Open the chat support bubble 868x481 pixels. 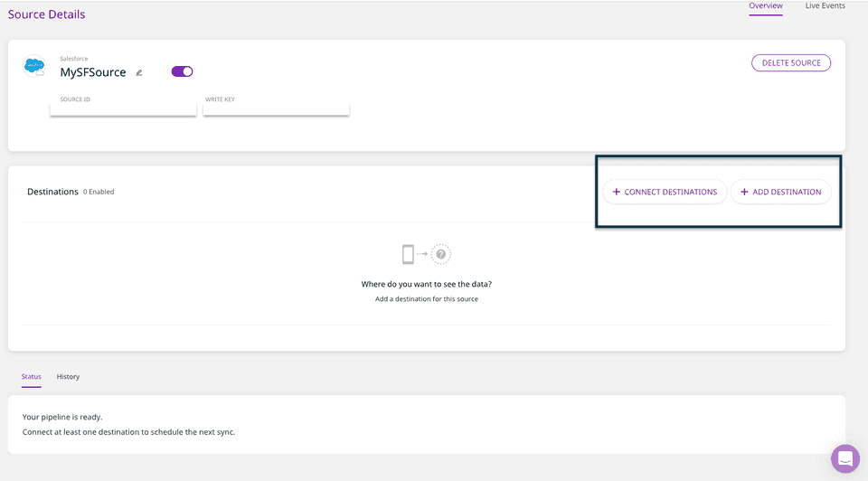pos(844,458)
